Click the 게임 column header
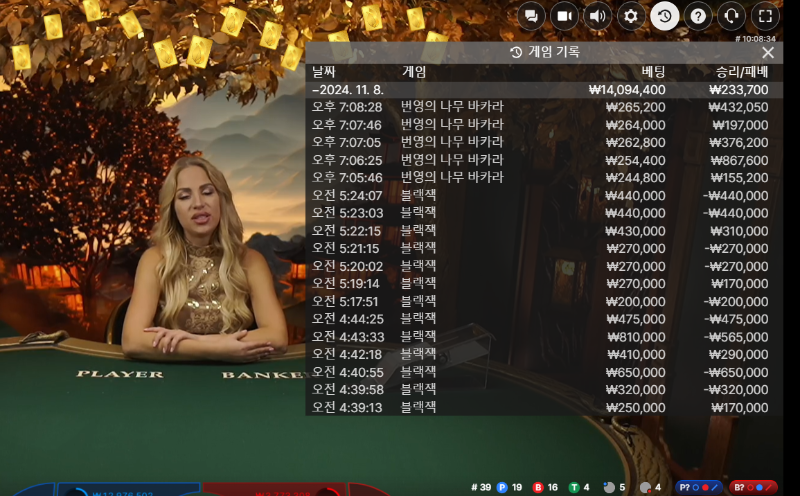The image size is (800, 496). tap(414, 72)
